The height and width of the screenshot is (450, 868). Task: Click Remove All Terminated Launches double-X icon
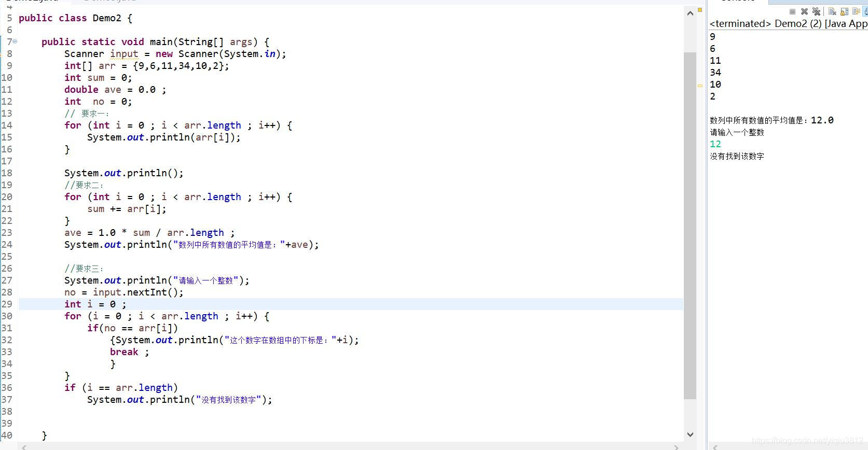click(x=816, y=11)
